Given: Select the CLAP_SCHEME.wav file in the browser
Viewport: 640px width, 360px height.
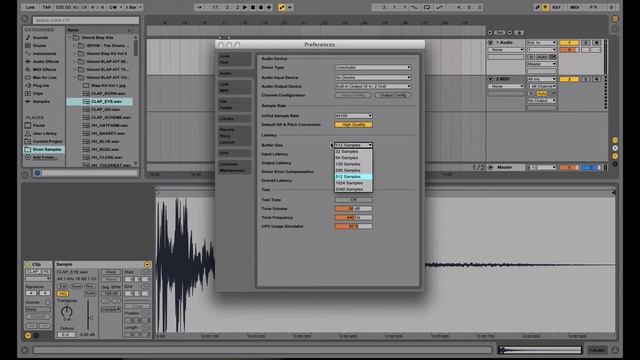Looking at the screenshot, I should click(x=111, y=117).
